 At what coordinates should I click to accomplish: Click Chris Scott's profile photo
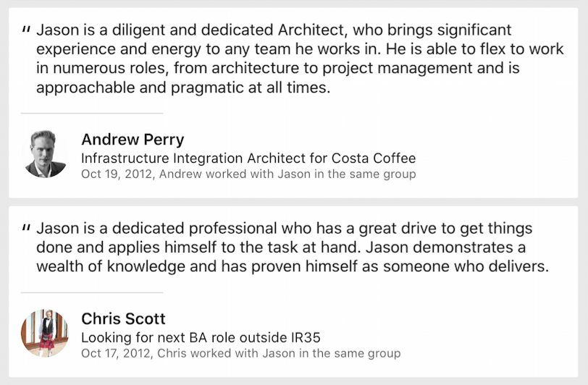coord(46,333)
